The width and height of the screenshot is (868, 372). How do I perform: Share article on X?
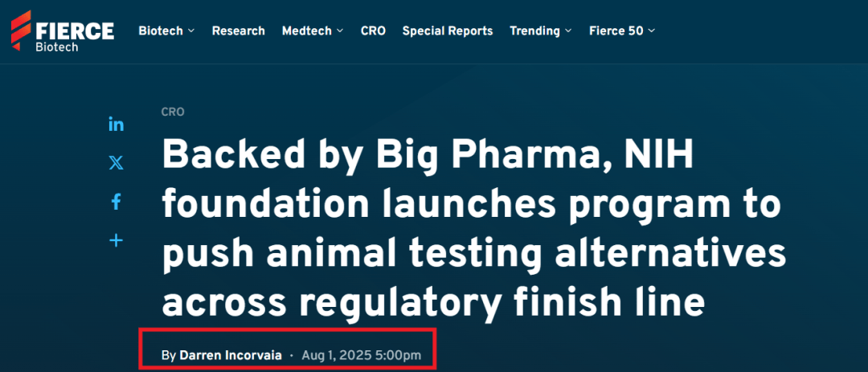[117, 162]
